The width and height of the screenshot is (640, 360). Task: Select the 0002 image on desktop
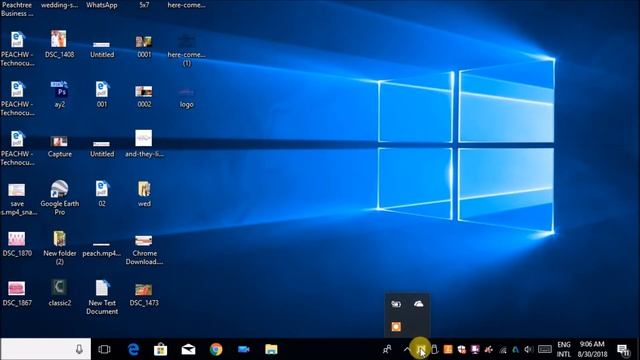(144, 96)
